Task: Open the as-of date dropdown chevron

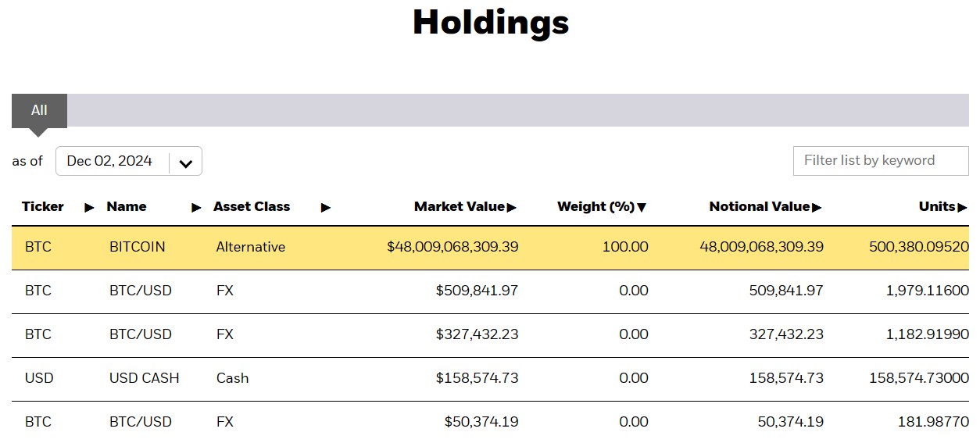Action: click(x=185, y=163)
